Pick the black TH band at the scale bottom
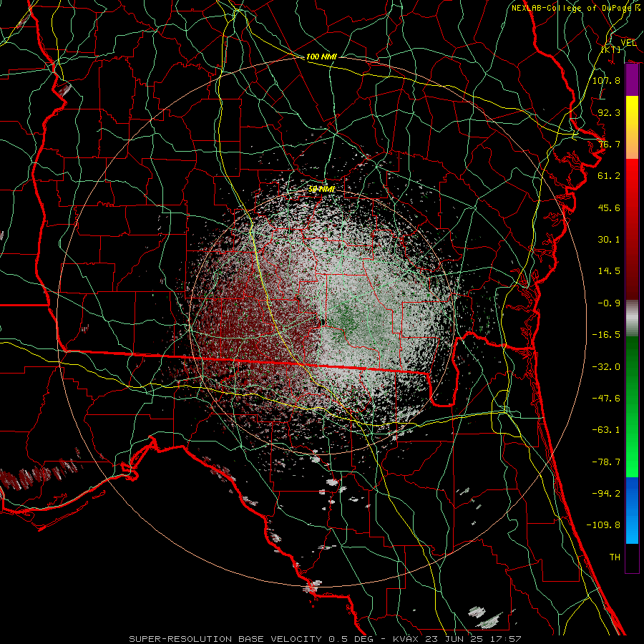 pyautogui.click(x=632, y=558)
